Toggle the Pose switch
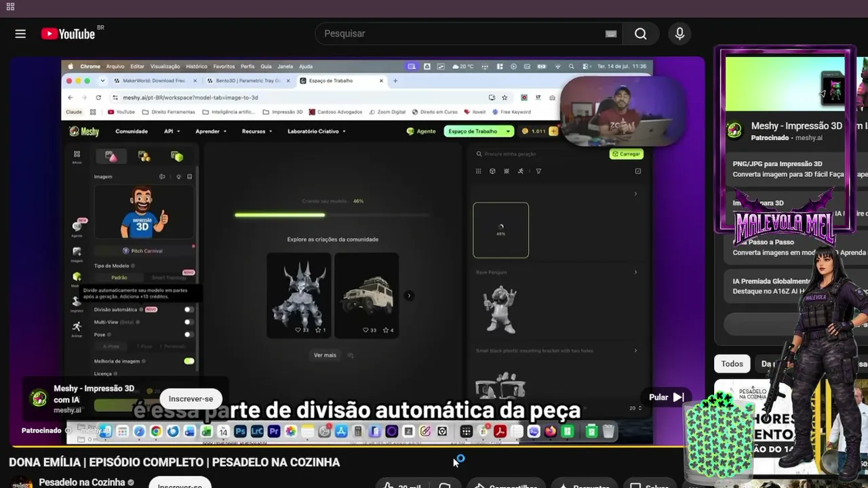The image size is (868, 488). [x=189, y=335]
